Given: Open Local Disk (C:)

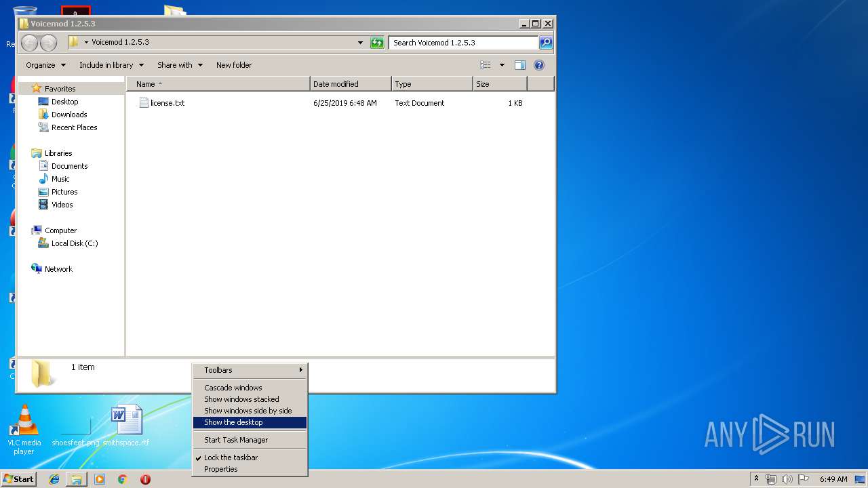Looking at the screenshot, I should click(x=75, y=243).
